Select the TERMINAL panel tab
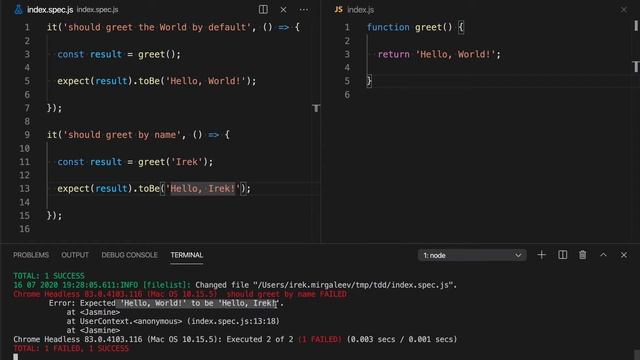640x360 pixels. coord(187,255)
